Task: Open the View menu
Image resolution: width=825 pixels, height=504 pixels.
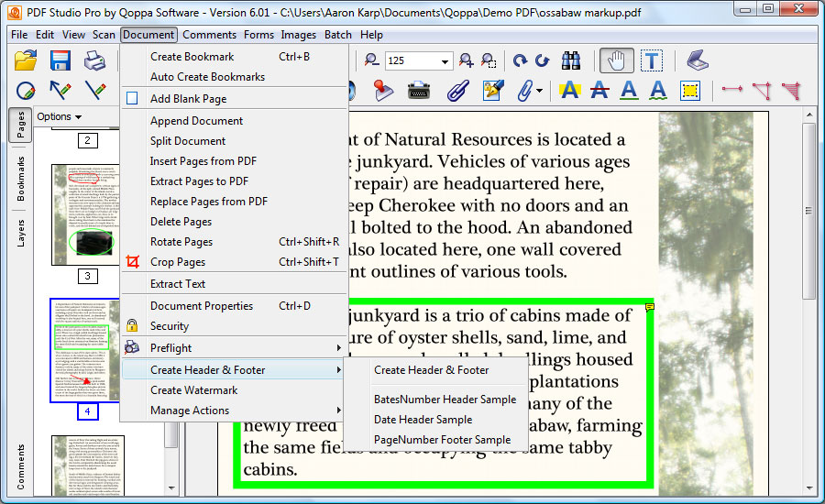Action: pyautogui.click(x=73, y=35)
